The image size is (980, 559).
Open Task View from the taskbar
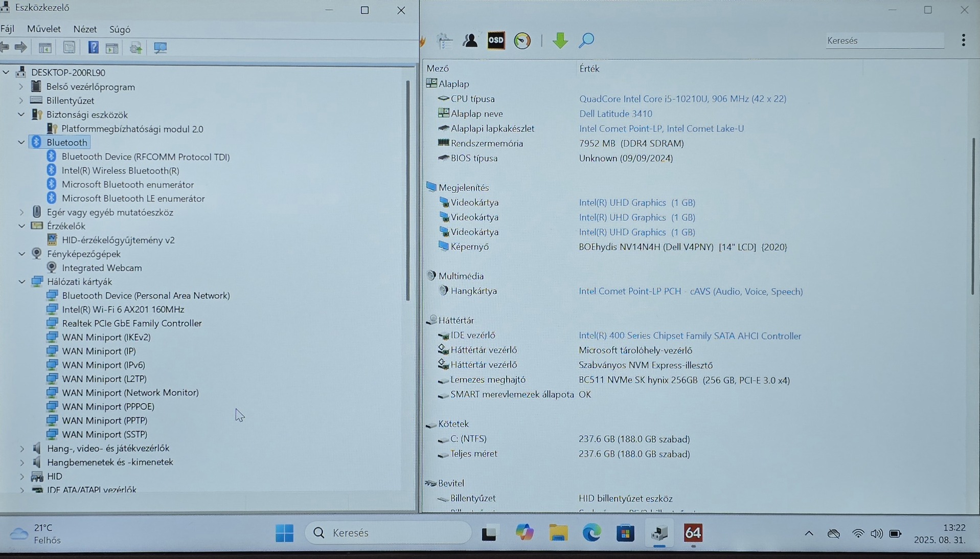tap(489, 533)
